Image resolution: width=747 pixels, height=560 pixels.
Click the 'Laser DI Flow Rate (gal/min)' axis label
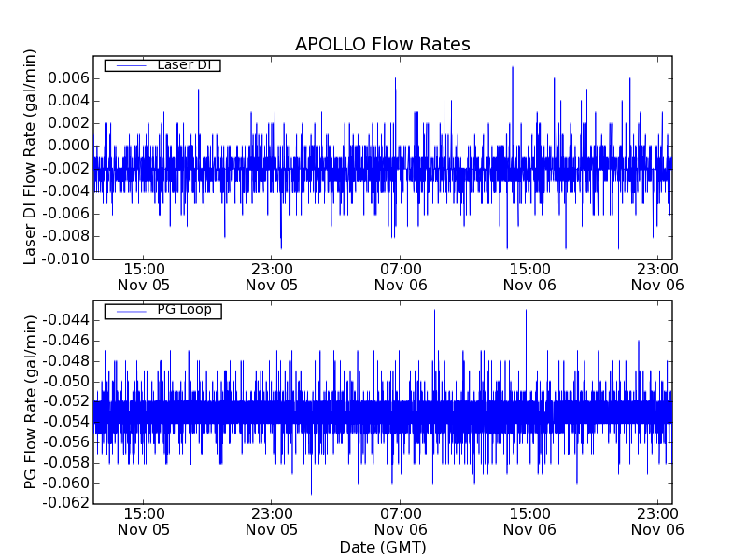tap(30, 157)
